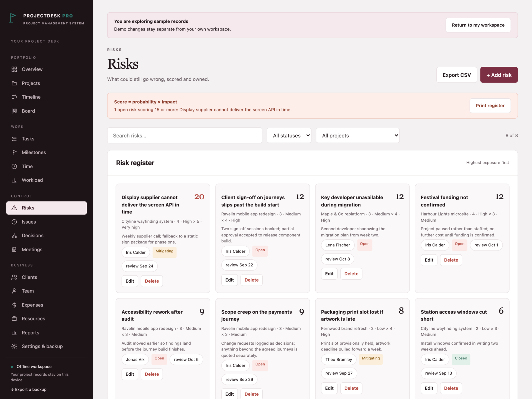Select the Expenses dollar icon
The image size is (532, 399).
tap(14, 305)
